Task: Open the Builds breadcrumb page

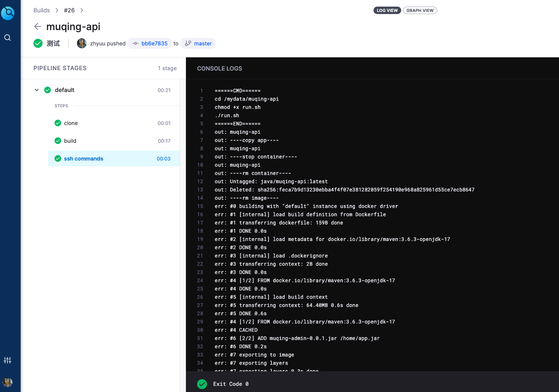Action: coord(41,10)
